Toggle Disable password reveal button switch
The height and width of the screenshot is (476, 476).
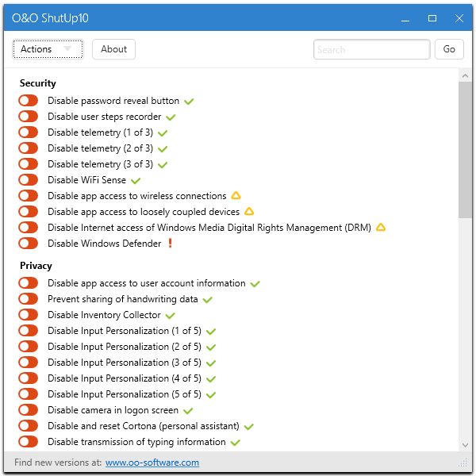pos(29,101)
